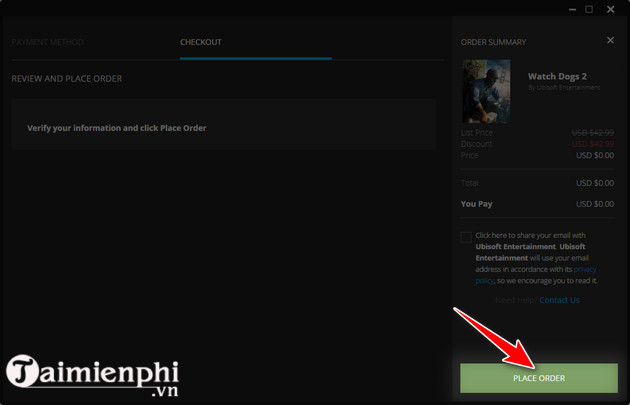The image size is (630, 405).
Task: Open the Contact Us link
Action: [560, 300]
